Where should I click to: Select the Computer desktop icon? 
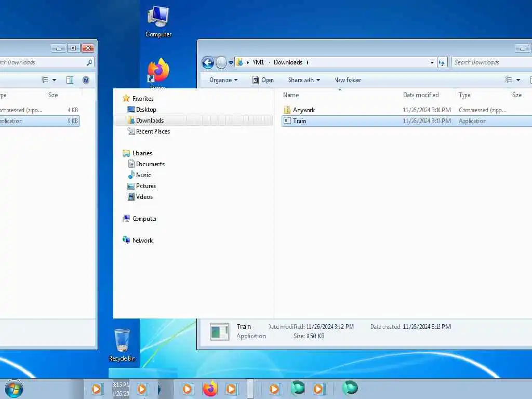158,22
